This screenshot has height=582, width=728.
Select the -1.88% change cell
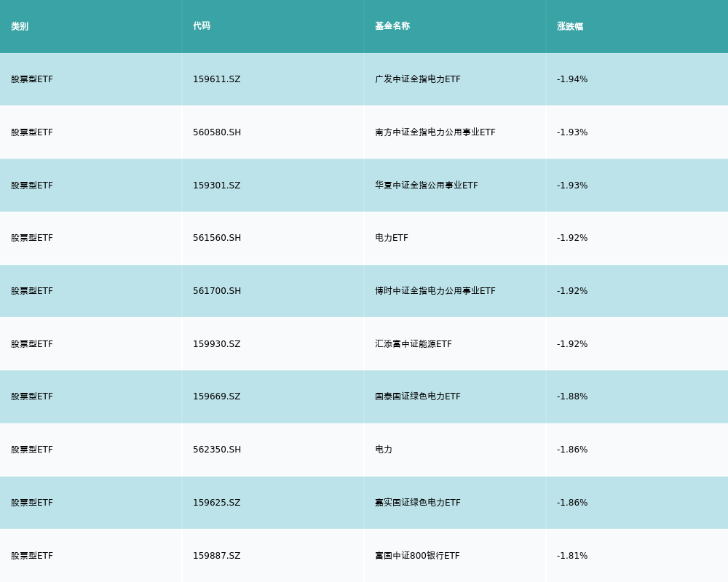(571, 396)
